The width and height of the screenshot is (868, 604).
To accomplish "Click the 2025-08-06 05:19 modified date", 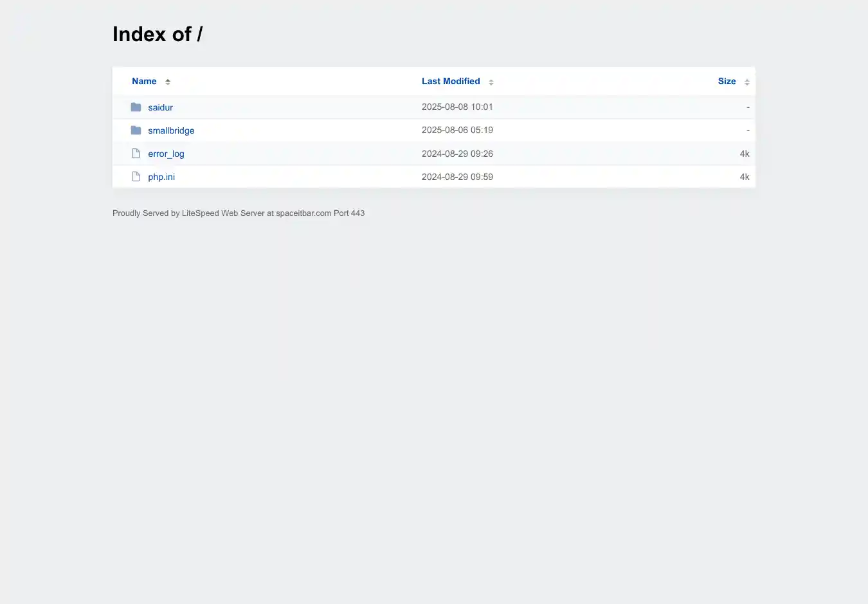I will pos(457,130).
